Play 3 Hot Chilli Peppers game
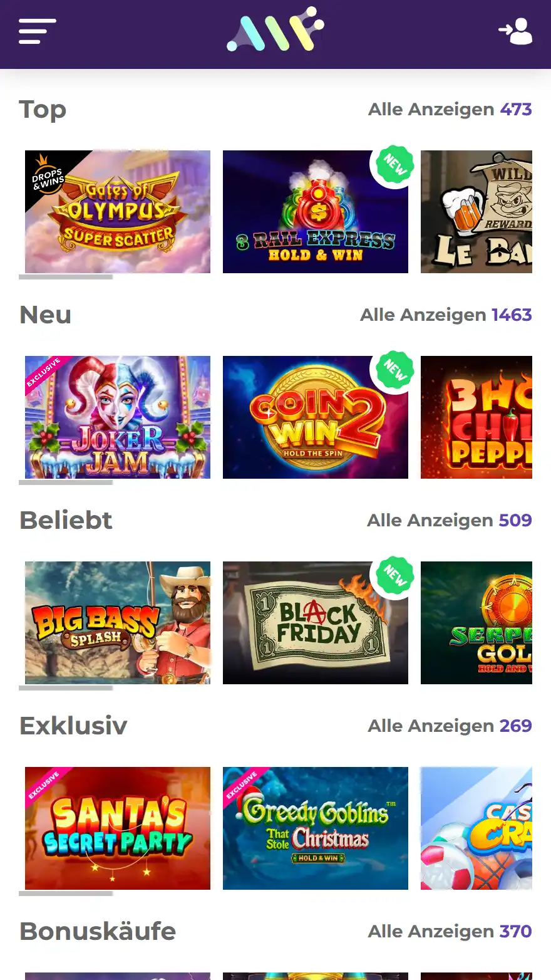The width and height of the screenshot is (551, 980). (476, 417)
